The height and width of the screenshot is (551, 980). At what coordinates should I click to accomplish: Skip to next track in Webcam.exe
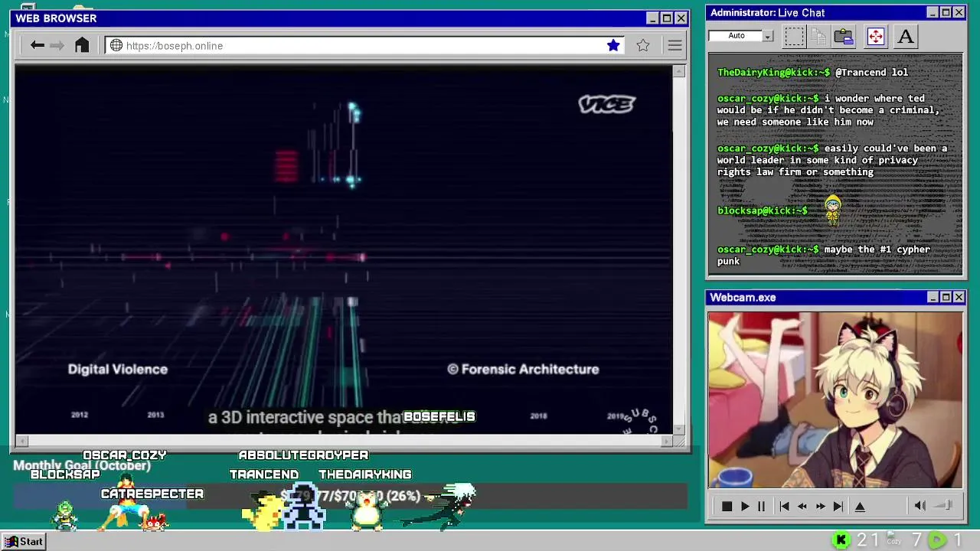[838, 506]
